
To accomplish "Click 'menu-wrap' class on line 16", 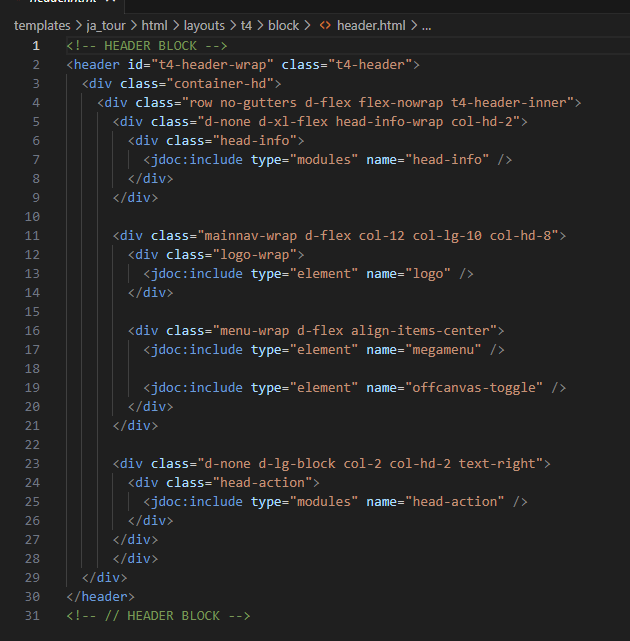I will (x=255, y=330).
